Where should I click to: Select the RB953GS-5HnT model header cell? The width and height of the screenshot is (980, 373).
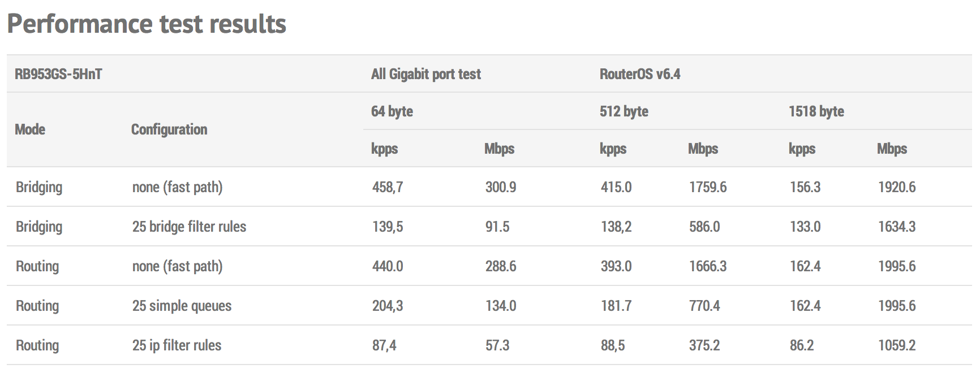coord(58,74)
